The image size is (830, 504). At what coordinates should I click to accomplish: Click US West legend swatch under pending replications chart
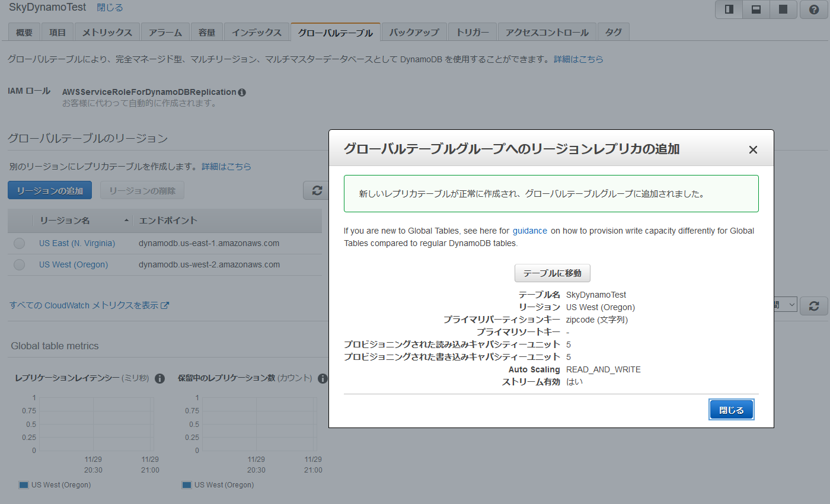coord(187,485)
